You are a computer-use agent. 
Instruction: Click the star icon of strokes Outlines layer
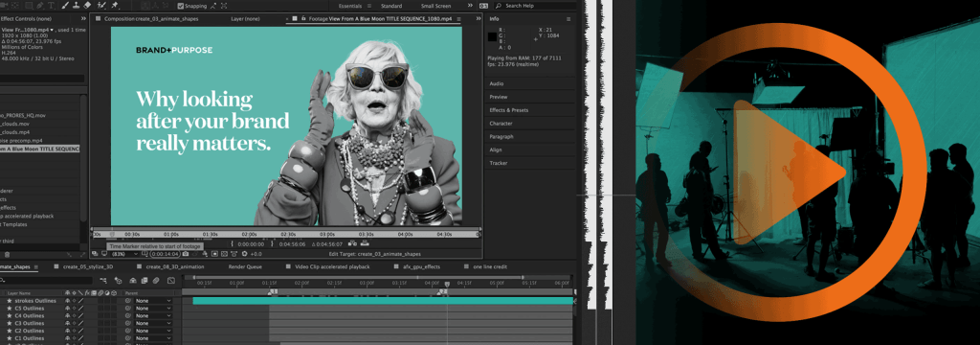(x=10, y=301)
